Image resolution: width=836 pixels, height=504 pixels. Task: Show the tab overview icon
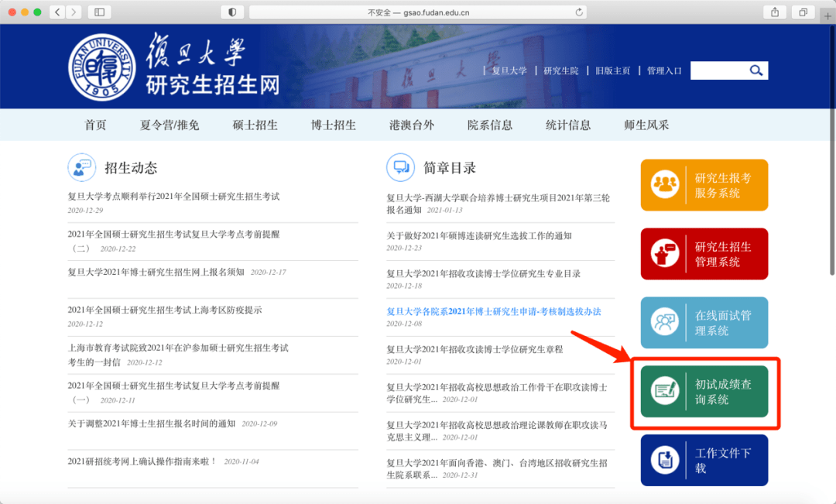(x=803, y=12)
